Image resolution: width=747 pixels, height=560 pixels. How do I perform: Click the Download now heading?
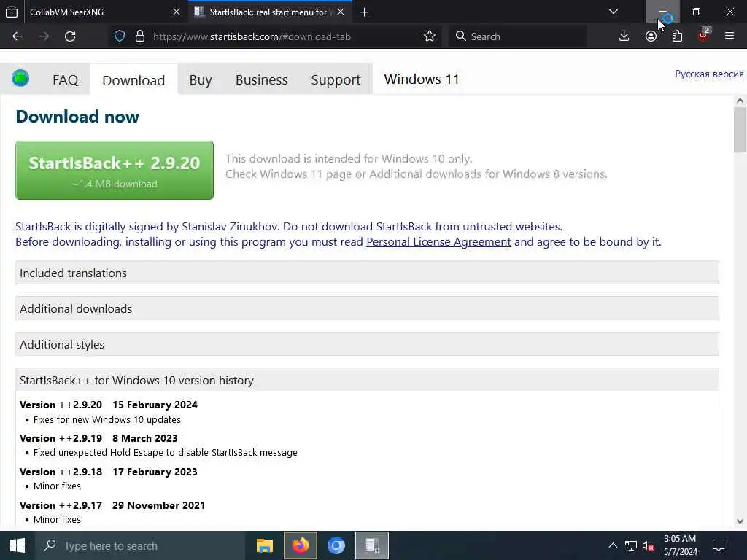(77, 117)
